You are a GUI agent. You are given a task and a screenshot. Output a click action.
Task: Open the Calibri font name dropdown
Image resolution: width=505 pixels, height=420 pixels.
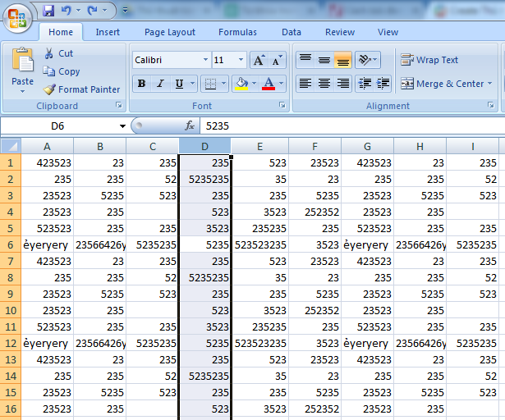click(204, 60)
